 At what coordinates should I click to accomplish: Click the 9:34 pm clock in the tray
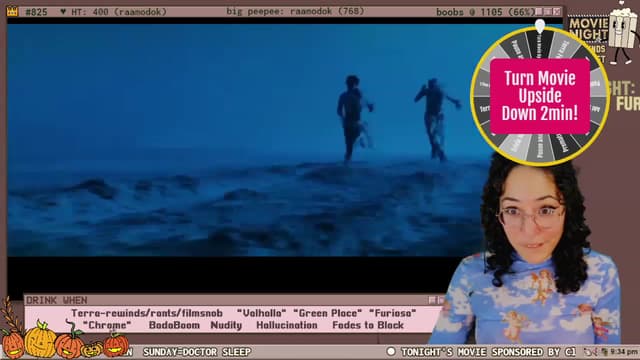point(624,351)
